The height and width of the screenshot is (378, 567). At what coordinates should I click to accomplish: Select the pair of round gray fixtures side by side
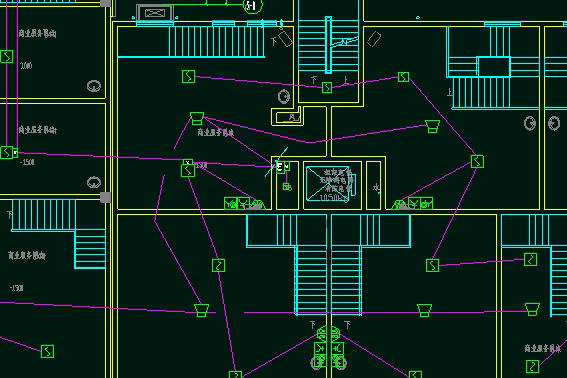542,123
